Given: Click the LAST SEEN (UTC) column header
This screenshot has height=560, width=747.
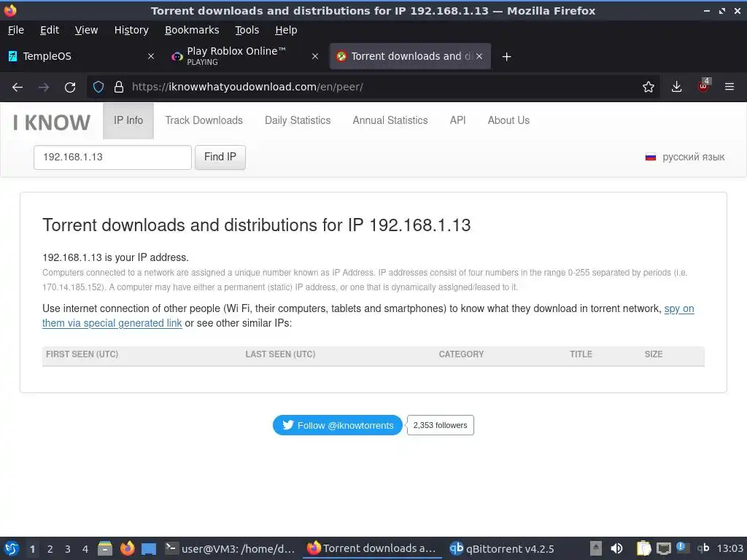Looking at the screenshot, I should point(280,354).
